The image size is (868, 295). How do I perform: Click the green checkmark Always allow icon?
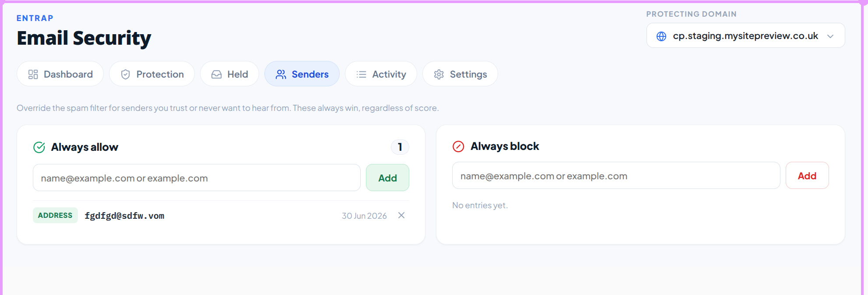39,147
